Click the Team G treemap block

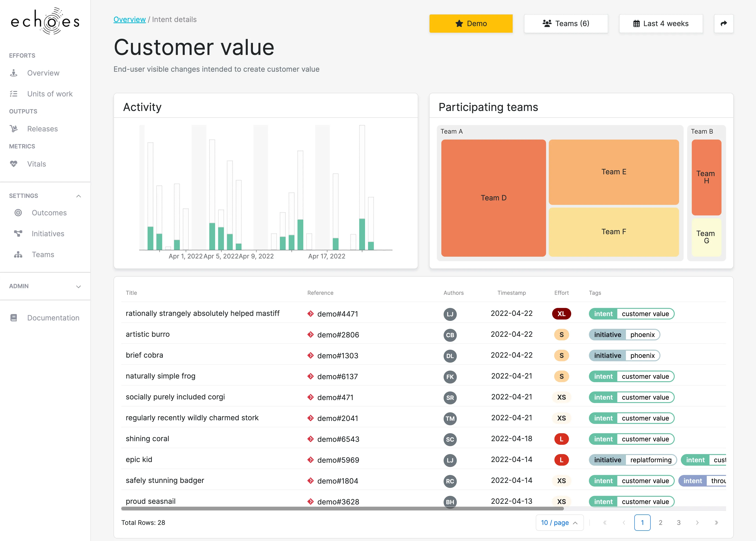[706, 237]
